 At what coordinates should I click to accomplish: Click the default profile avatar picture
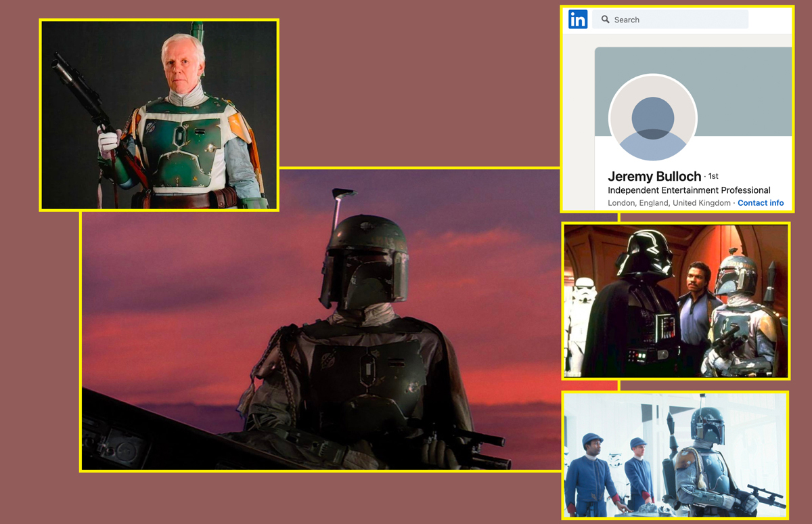[653, 118]
